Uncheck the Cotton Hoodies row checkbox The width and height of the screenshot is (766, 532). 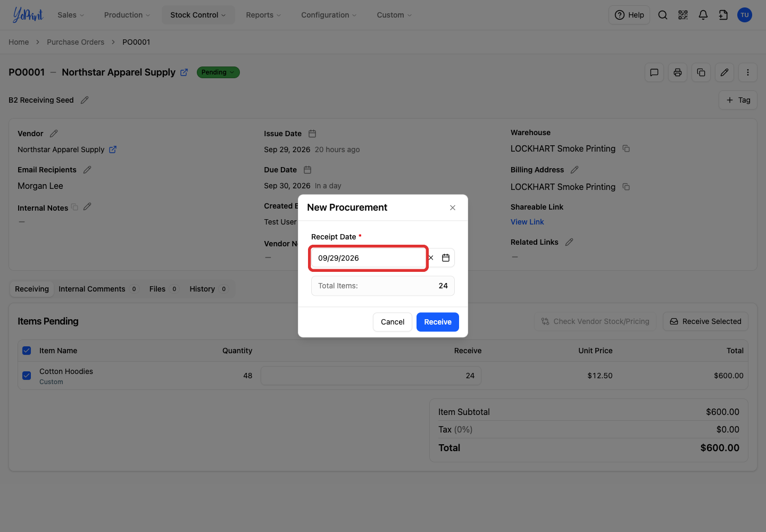point(27,376)
